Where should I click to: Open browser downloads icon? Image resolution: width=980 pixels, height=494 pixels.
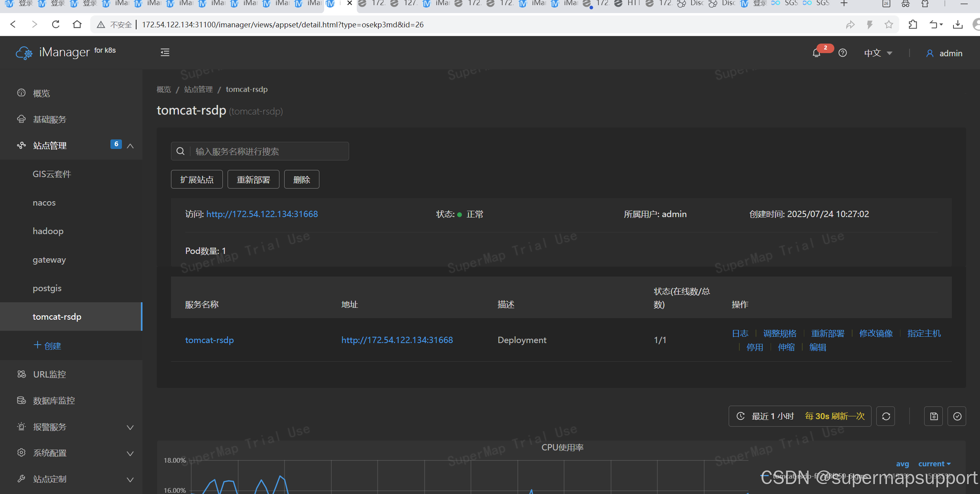point(958,25)
